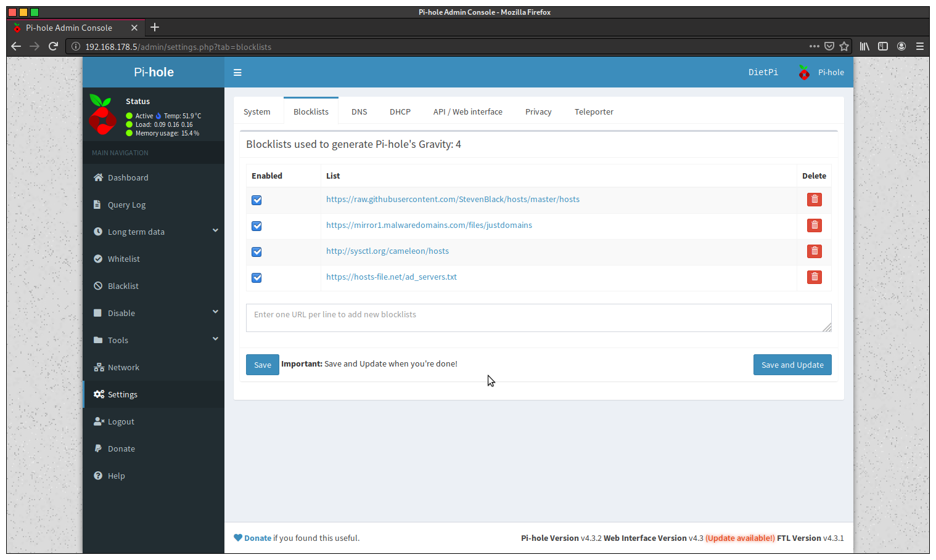Switch to the System tab
Viewport: 936px width, 560px height.
pos(257,112)
